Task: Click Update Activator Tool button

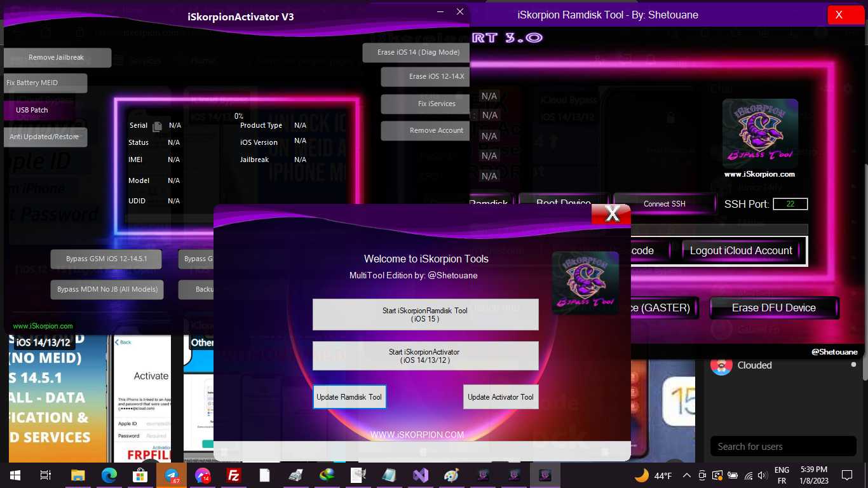Action: tap(501, 397)
